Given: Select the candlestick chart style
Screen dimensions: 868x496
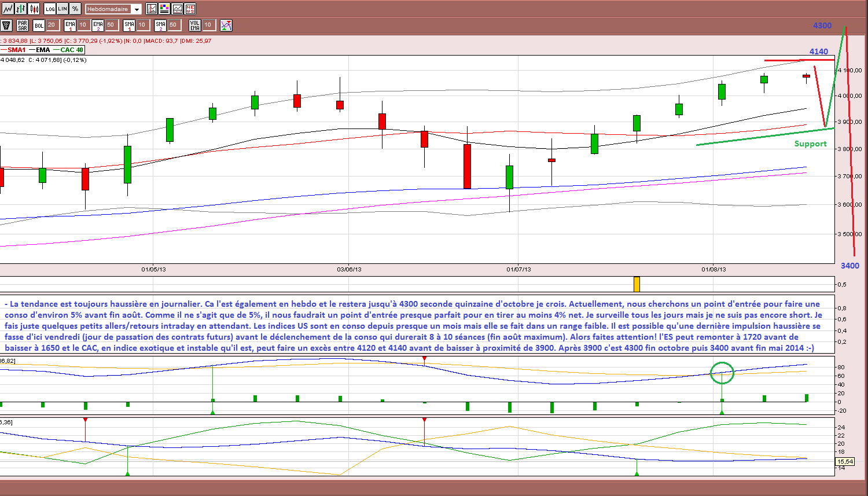Looking at the screenshot, I should (34, 9).
